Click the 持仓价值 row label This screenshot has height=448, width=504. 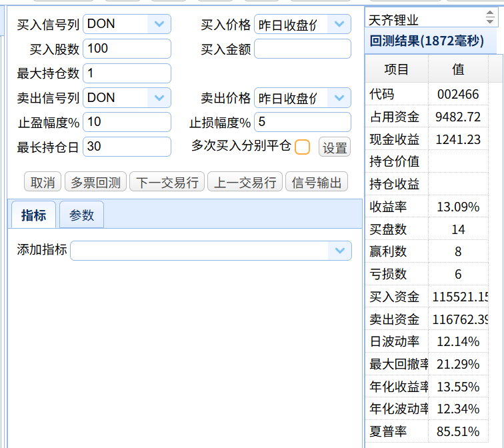395,161
